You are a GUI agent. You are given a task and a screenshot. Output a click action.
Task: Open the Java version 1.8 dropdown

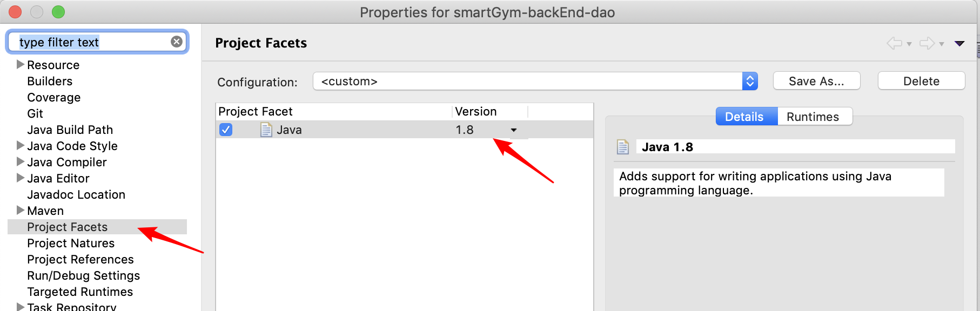pyautogui.click(x=513, y=130)
